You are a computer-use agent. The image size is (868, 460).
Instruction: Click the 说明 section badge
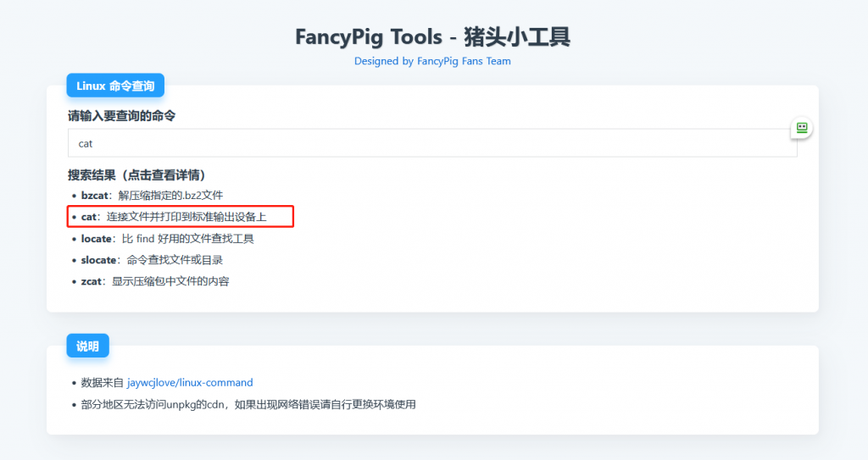[87, 346]
